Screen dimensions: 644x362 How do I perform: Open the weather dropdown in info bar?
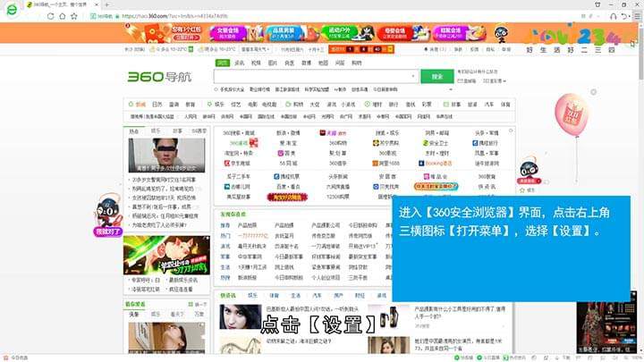click(x=256, y=49)
